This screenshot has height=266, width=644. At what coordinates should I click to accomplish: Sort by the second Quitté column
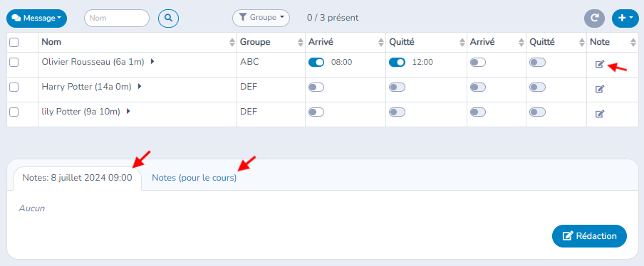click(582, 42)
